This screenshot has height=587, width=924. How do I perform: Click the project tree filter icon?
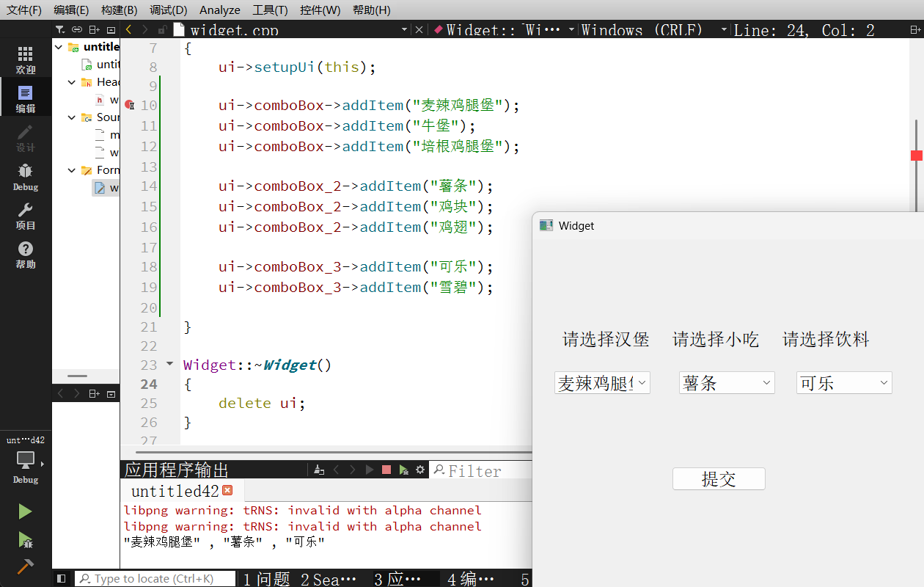(x=60, y=29)
